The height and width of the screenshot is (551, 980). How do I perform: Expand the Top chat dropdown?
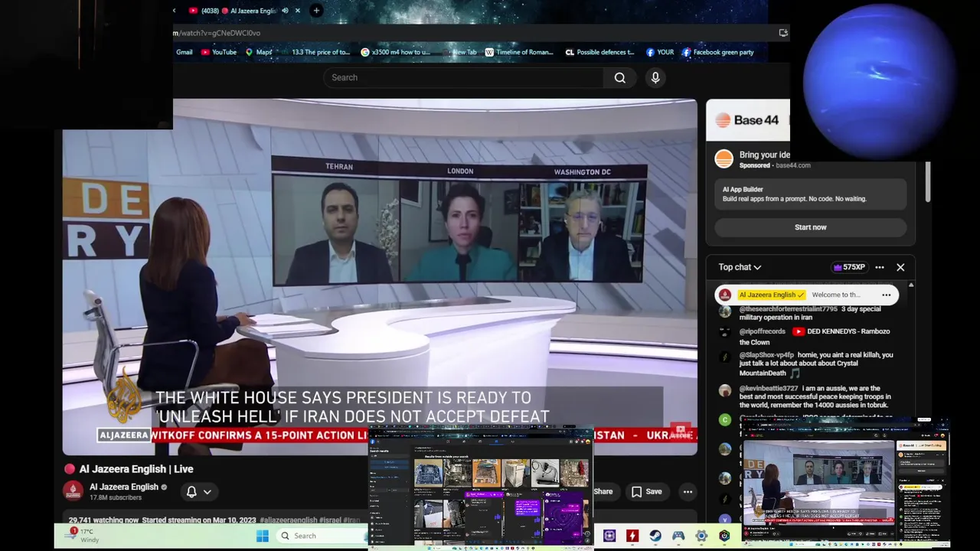click(x=740, y=267)
